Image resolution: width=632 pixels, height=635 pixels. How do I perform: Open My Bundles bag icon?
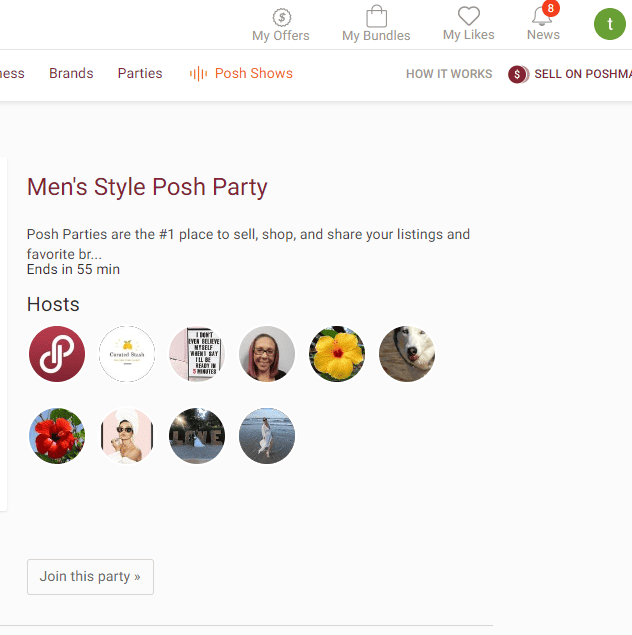(376, 16)
